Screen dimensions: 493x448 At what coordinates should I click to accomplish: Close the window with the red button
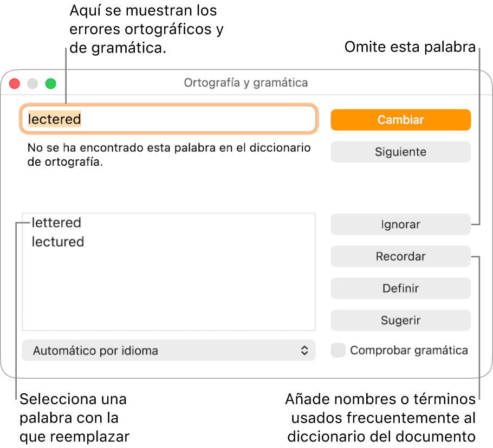click(x=15, y=83)
